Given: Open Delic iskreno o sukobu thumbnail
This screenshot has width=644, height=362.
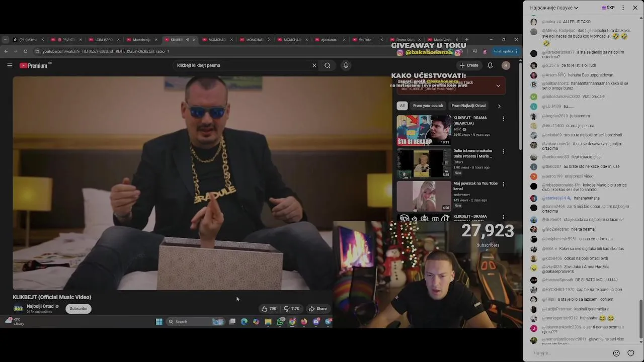Looking at the screenshot, I should [x=424, y=163].
